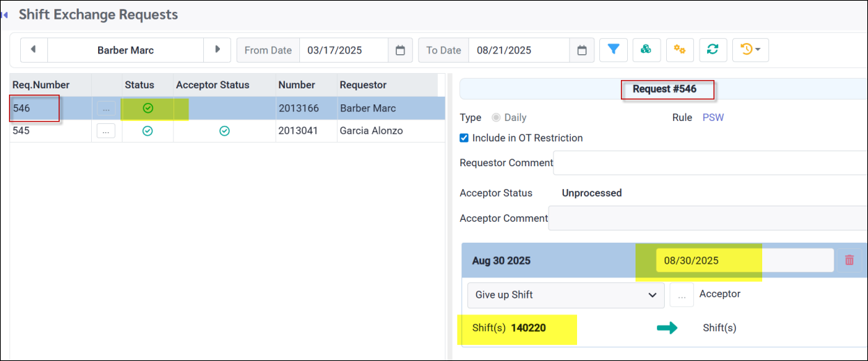Open the From Date calendar picker
This screenshot has height=361, width=868.
tap(400, 50)
